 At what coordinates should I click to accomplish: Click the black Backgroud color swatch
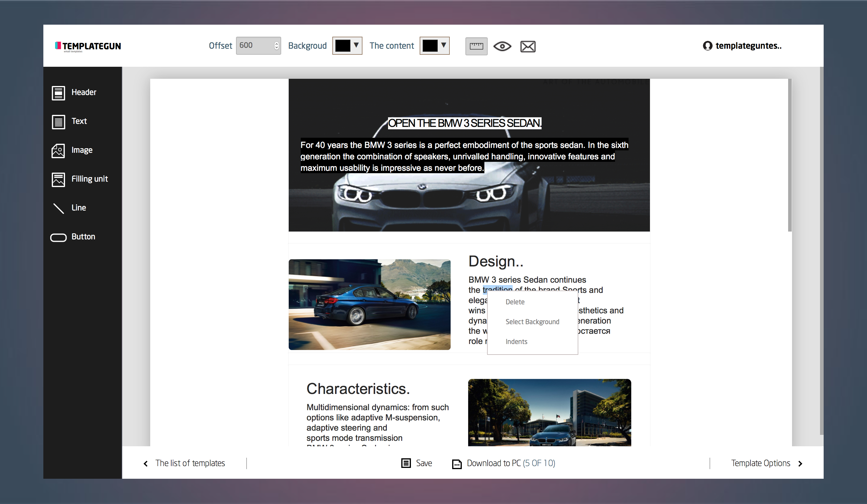(x=343, y=46)
